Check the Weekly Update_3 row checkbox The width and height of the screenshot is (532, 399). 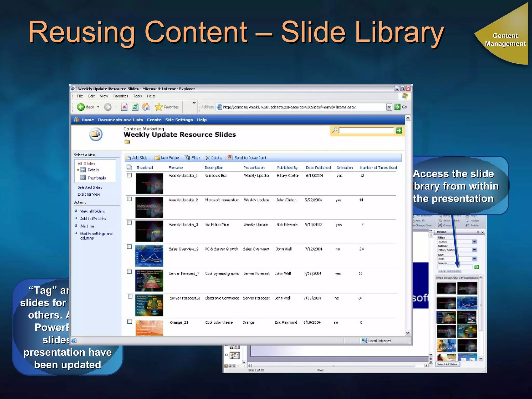(129, 223)
